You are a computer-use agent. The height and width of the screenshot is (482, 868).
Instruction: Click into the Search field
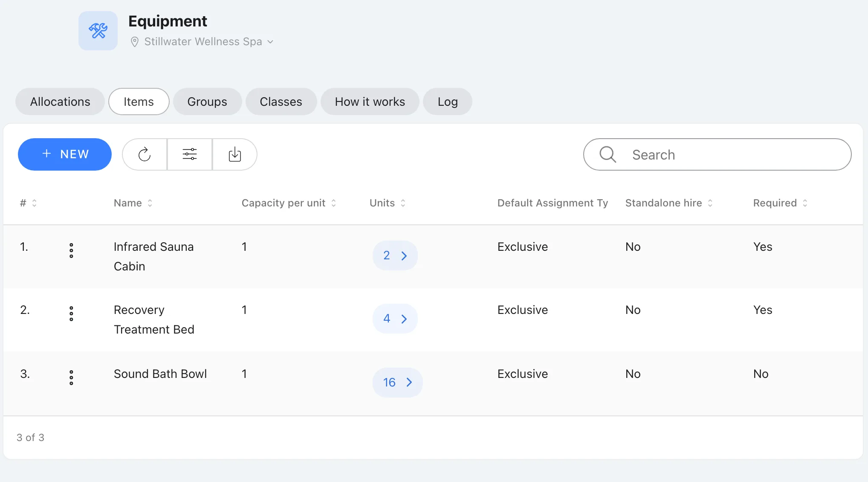pyautogui.click(x=718, y=154)
